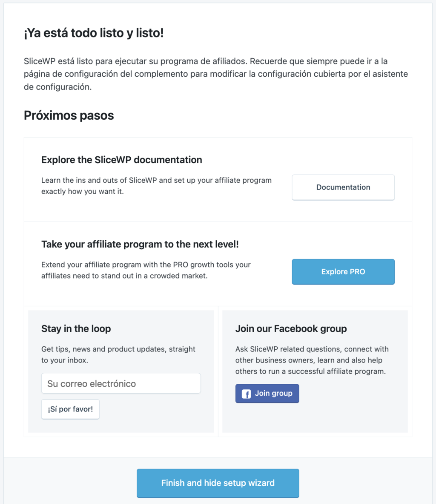Click the Get tips, news and updates text
The image size is (436, 504).
pos(118,354)
